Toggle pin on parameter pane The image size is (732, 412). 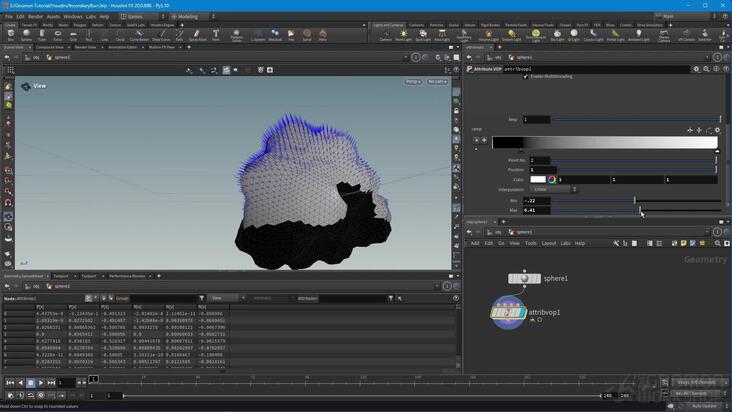717,57
